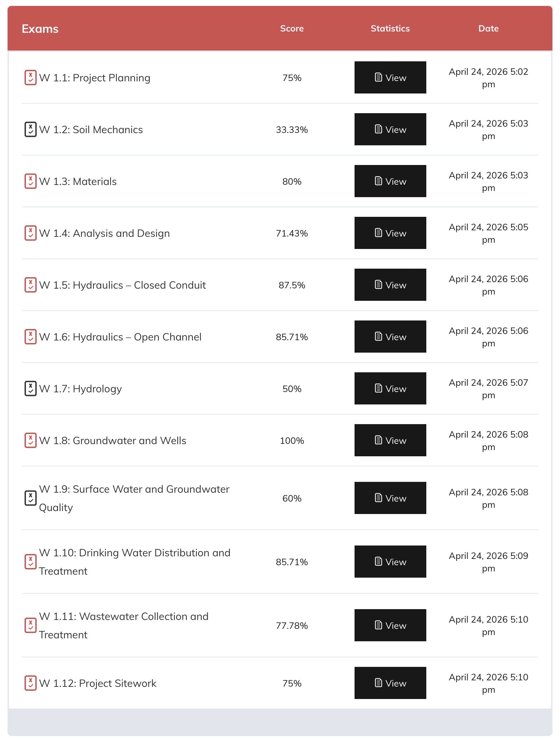Select the W 1.6: Hydraulics – Open Channel exam
This screenshot has height=741, width=560.
click(x=120, y=337)
